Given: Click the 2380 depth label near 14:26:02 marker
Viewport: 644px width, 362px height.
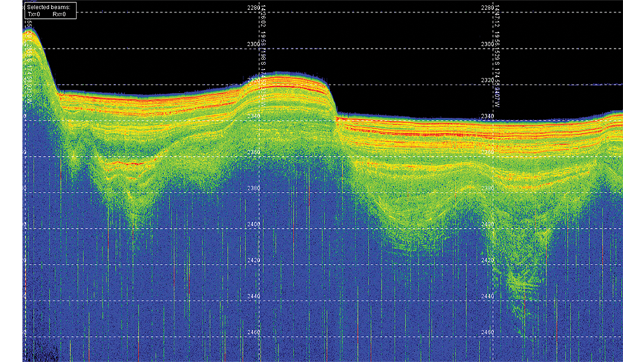Looking at the screenshot, I should [254, 188].
